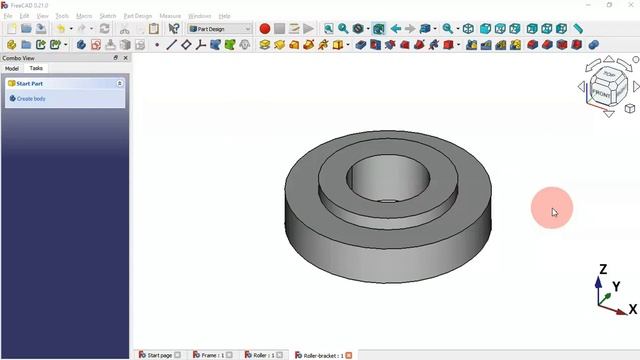Open the link navigation dropdown arrow
Screen dimensions: 640x360
(435, 29)
